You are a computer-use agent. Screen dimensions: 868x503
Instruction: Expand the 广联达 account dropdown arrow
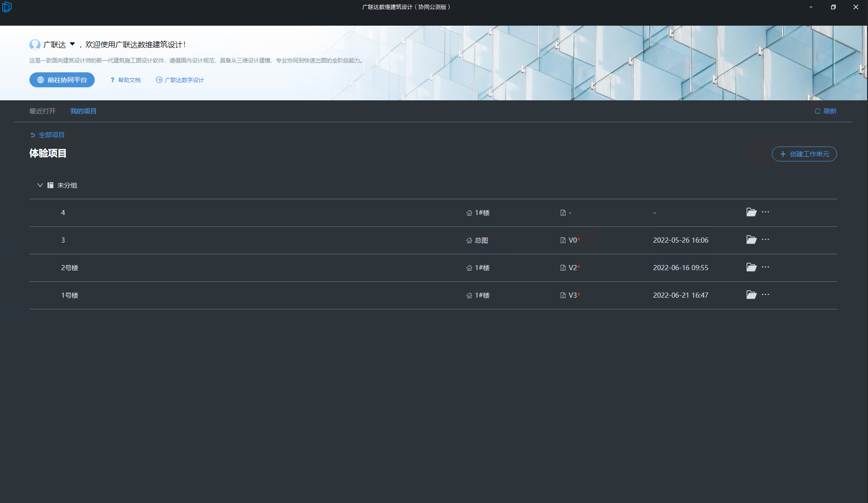pos(72,44)
